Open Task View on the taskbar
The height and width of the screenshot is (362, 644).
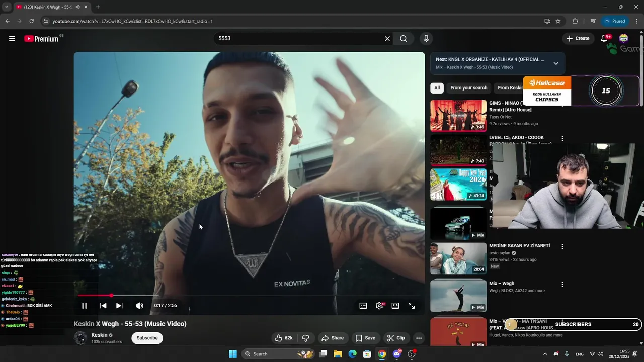324,354
